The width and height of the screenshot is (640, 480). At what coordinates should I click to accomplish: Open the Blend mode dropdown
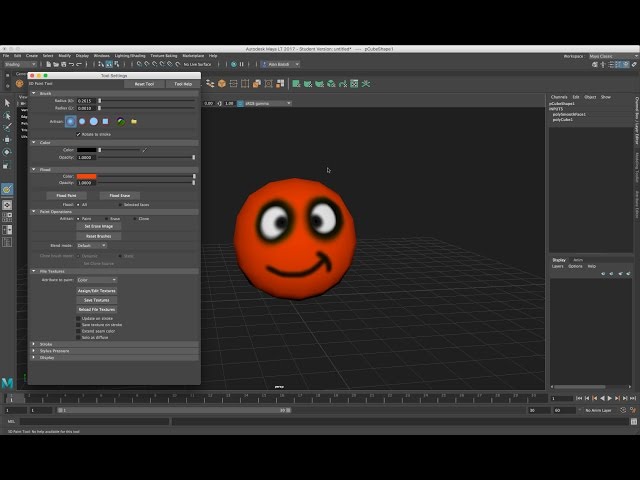(x=91, y=245)
